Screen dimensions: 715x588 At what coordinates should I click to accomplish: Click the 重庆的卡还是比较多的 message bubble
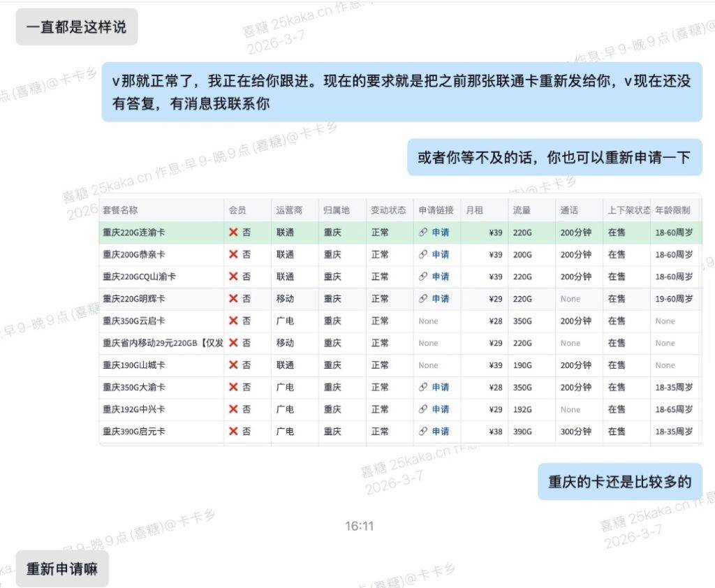pos(619,482)
